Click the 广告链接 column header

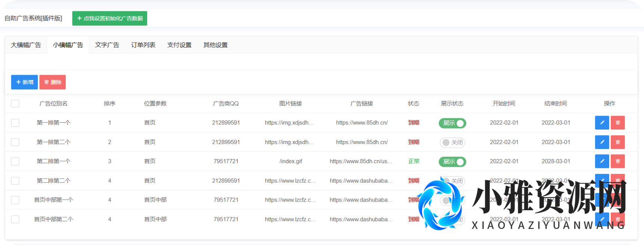click(x=361, y=104)
